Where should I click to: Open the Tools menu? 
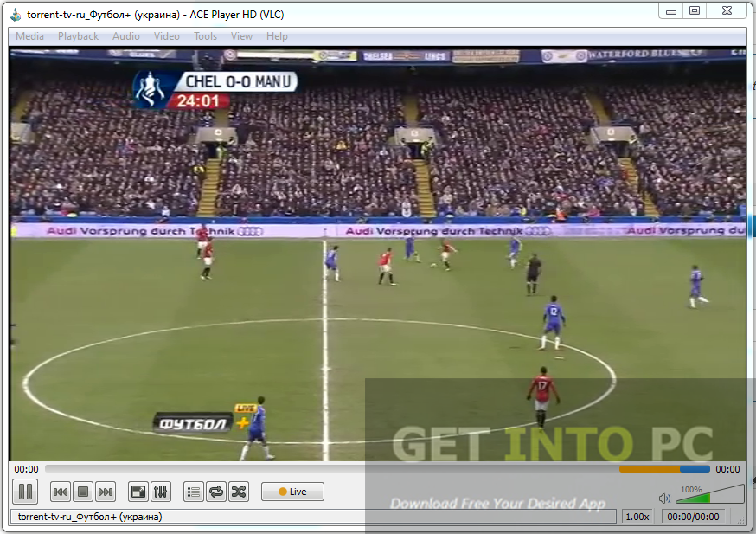pos(205,36)
